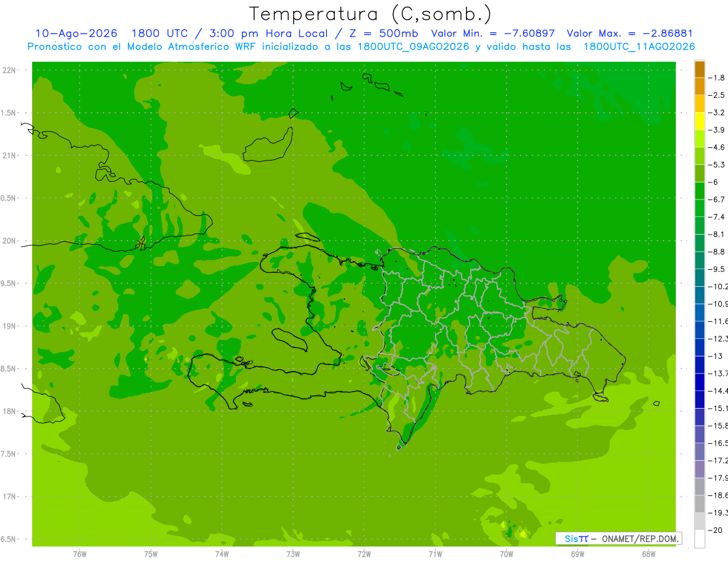This screenshot has width=728, height=562.
Task: Click the -13 colorbar label
Action: point(716,356)
